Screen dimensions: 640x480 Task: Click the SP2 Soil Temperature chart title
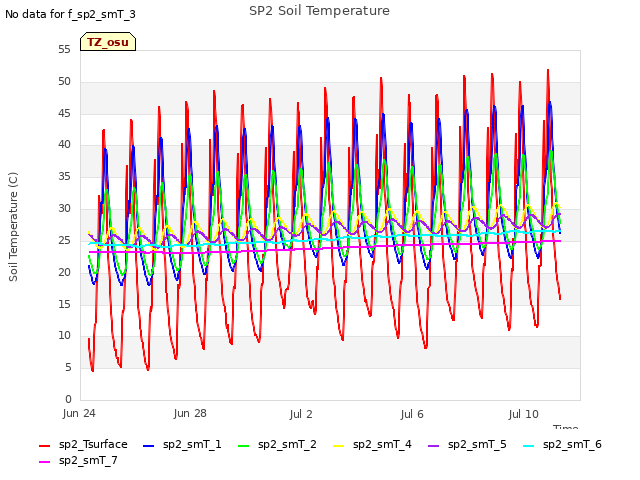319,11
